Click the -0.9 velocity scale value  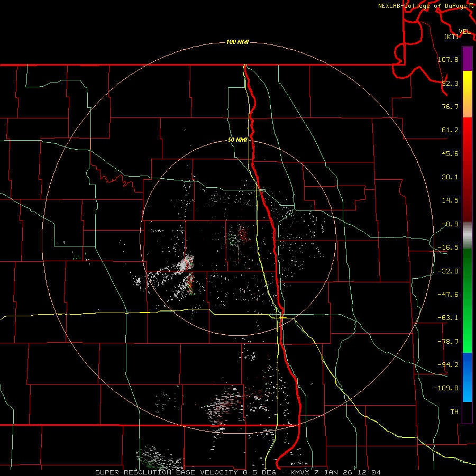450,224
